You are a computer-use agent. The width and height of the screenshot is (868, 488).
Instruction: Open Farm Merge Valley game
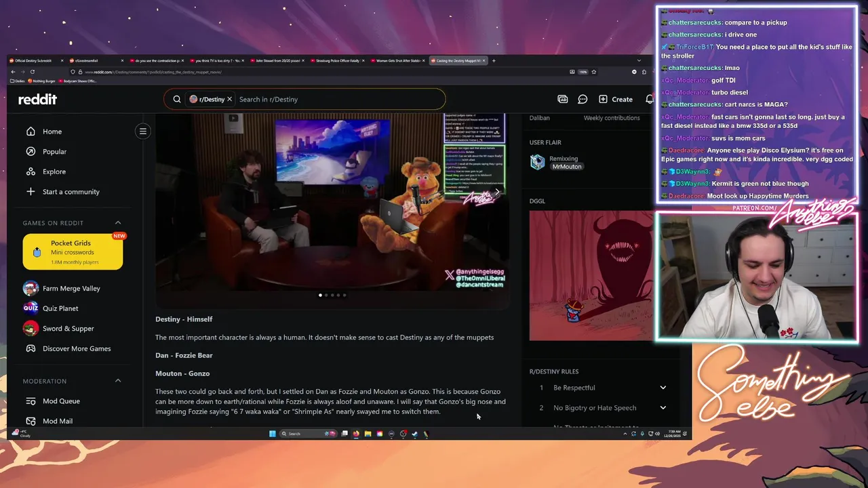71,288
